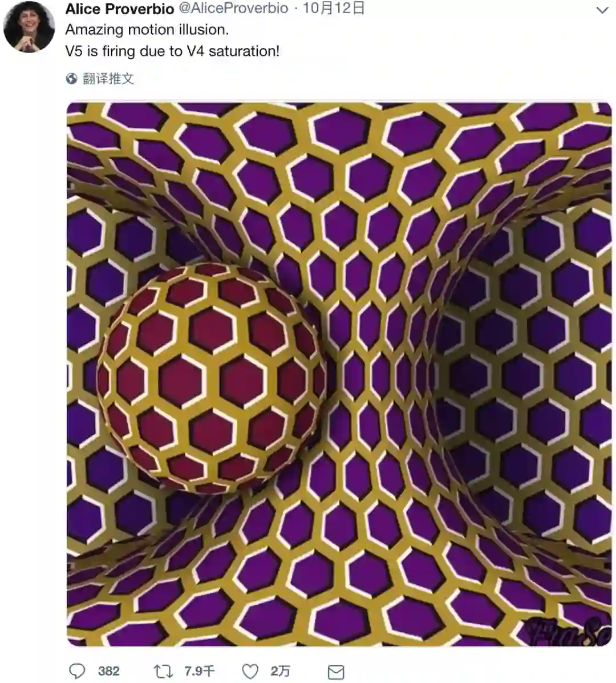
Task: Click 'V5 is firing due to V4 saturation!' text
Action: (x=172, y=51)
